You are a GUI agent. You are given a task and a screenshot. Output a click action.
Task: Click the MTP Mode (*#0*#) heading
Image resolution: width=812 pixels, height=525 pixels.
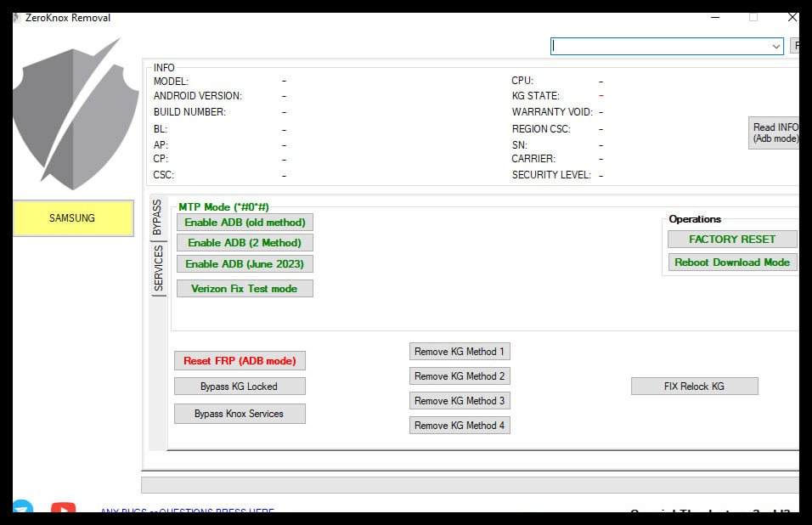(223, 207)
